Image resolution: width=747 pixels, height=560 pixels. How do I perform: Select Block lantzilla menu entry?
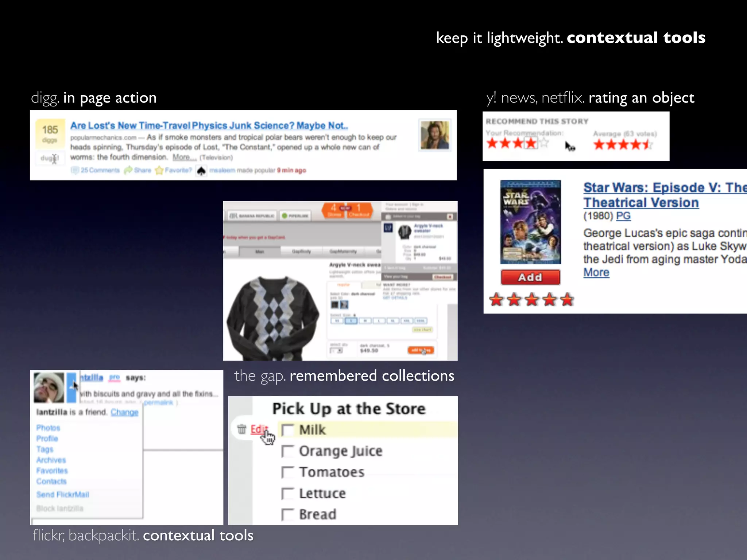[59, 508]
